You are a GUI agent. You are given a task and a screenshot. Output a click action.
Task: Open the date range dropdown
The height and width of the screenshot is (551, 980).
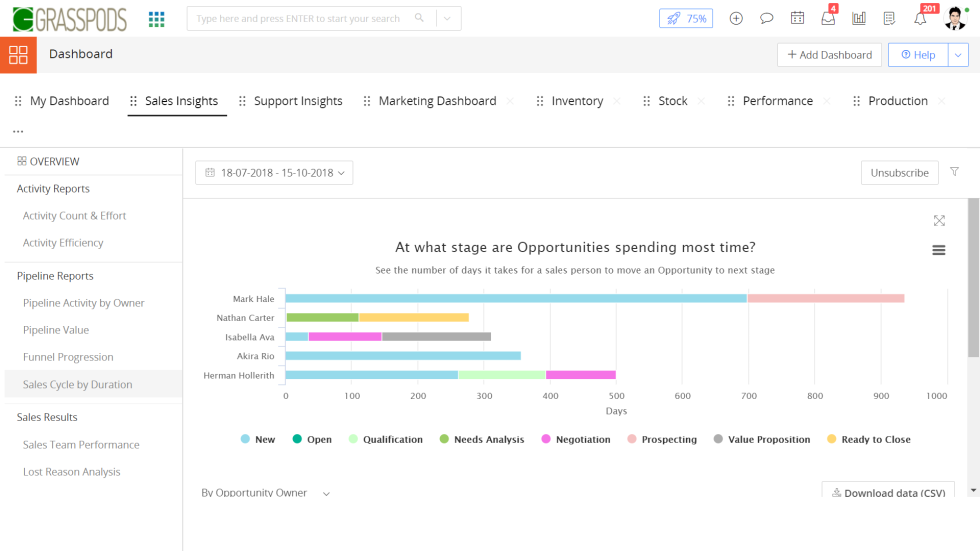(x=274, y=173)
